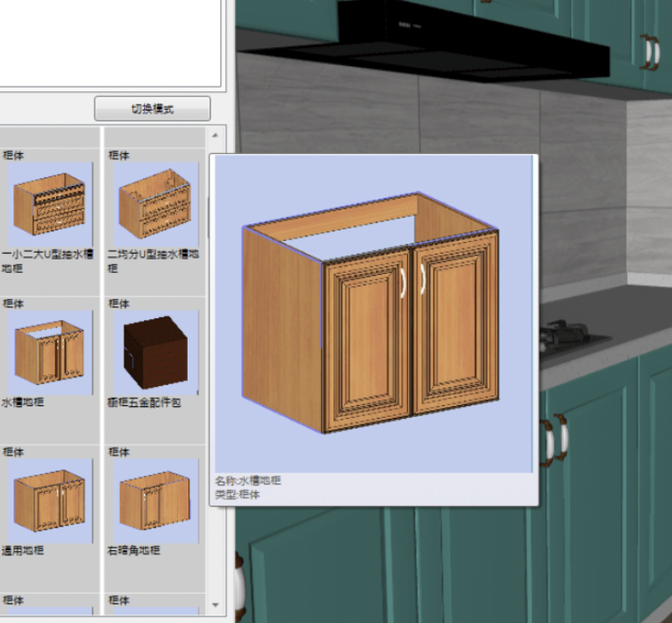Viewport: 672px width, 623px height.
Task: Click the 切换模式 button
Action: (152, 109)
